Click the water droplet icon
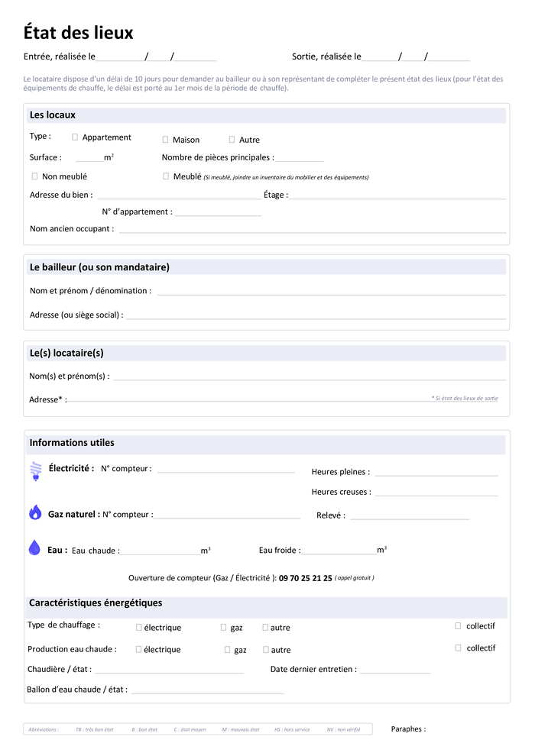This screenshot has height=756, width=535. click(34, 548)
